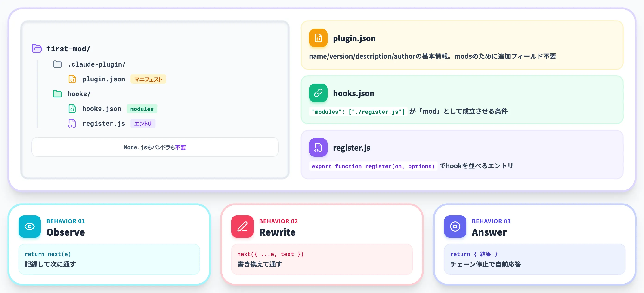
Task: Click the BEHAVIOR 02 label
Action: pos(278,221)
